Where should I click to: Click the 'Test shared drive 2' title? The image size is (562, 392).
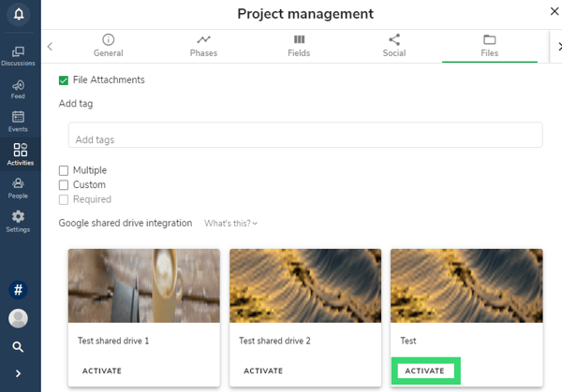[x=274, y=341]
